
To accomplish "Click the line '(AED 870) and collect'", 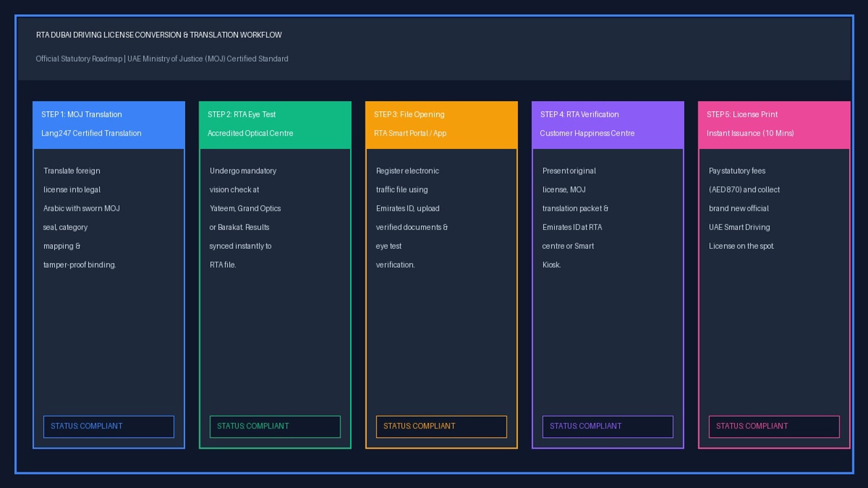I will pos(745,190).
